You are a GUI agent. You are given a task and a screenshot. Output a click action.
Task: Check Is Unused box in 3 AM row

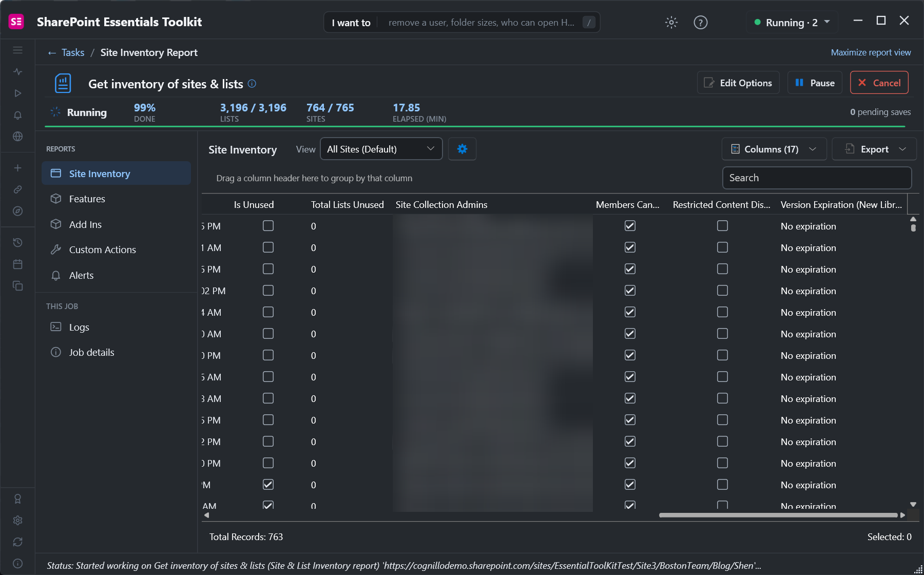[x=268, y=398]
